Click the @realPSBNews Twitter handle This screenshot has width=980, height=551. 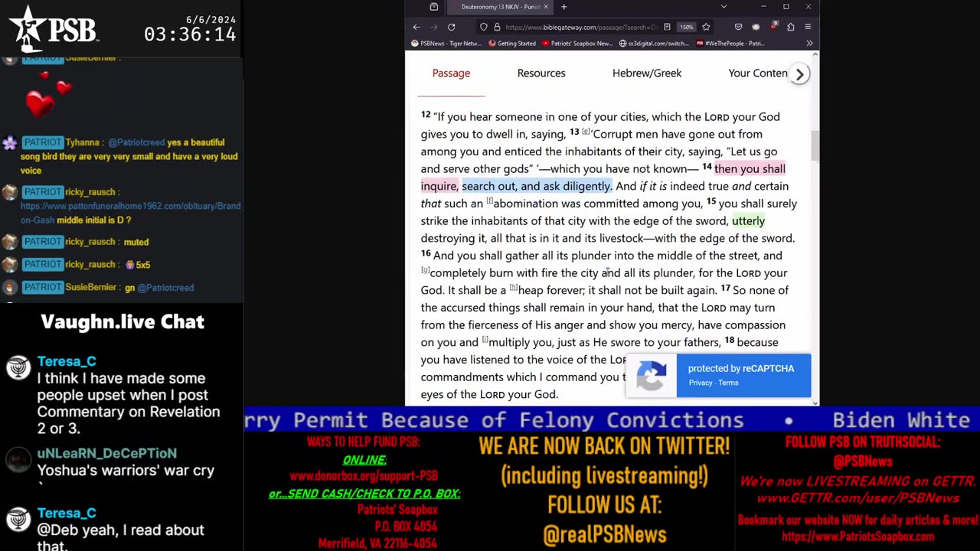(x=604, y=535)
